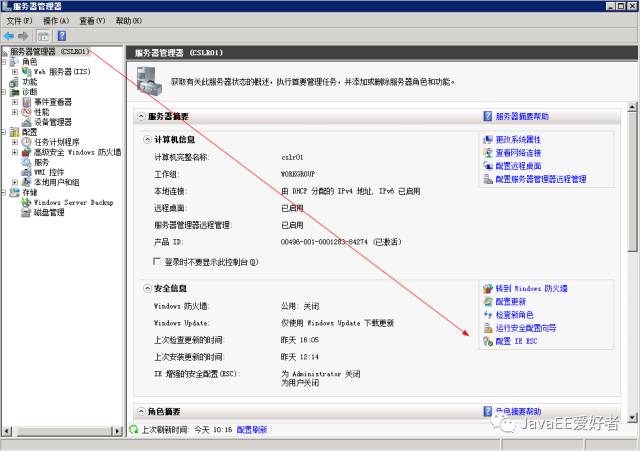Click the vertical scrollbar down arrow
Screen dimensions: 640x451
pos(632,418)
